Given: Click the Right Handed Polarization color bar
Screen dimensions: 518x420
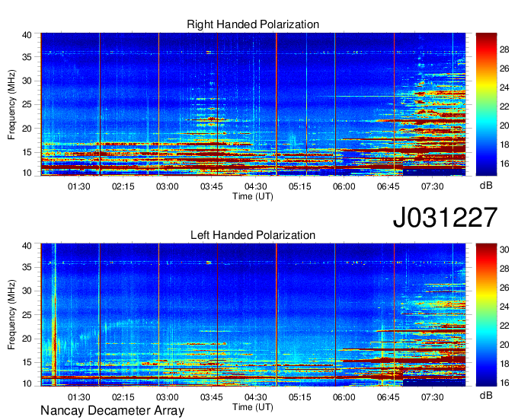Looking at the screenshot, I should [486, 104].
